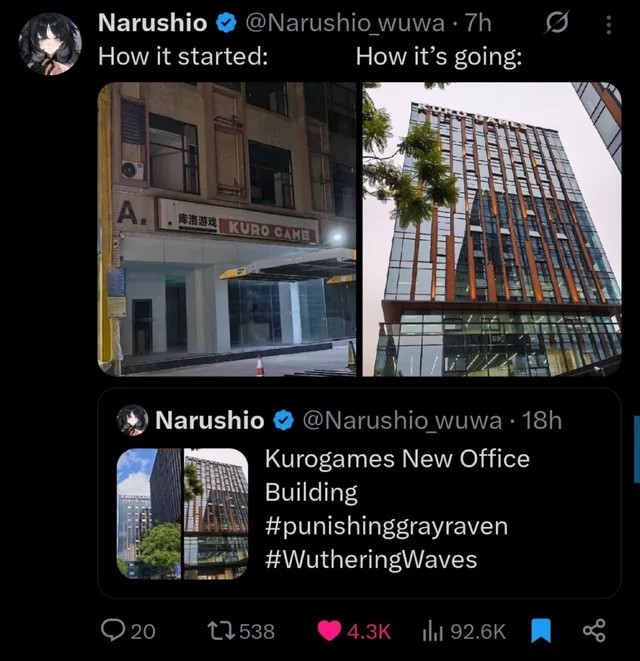Open the share icon
The width and height of the screenshot is (640, 661).
pos(594,631)
